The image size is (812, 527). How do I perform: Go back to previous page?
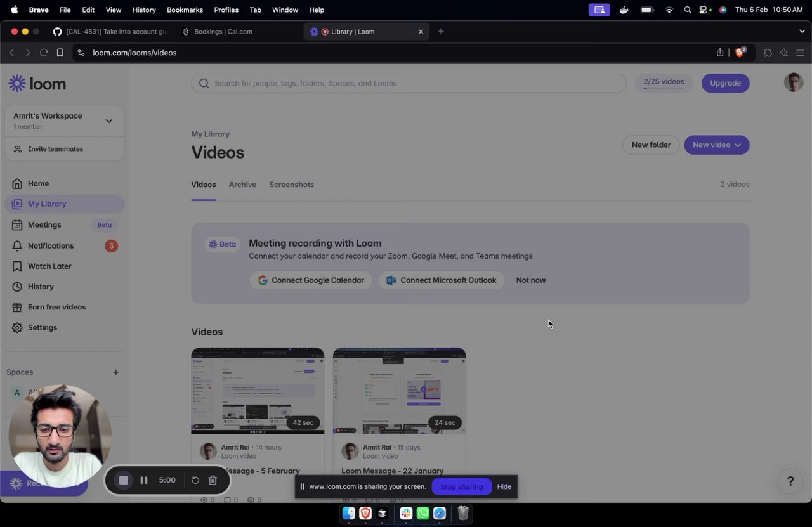tap(11, 53)
